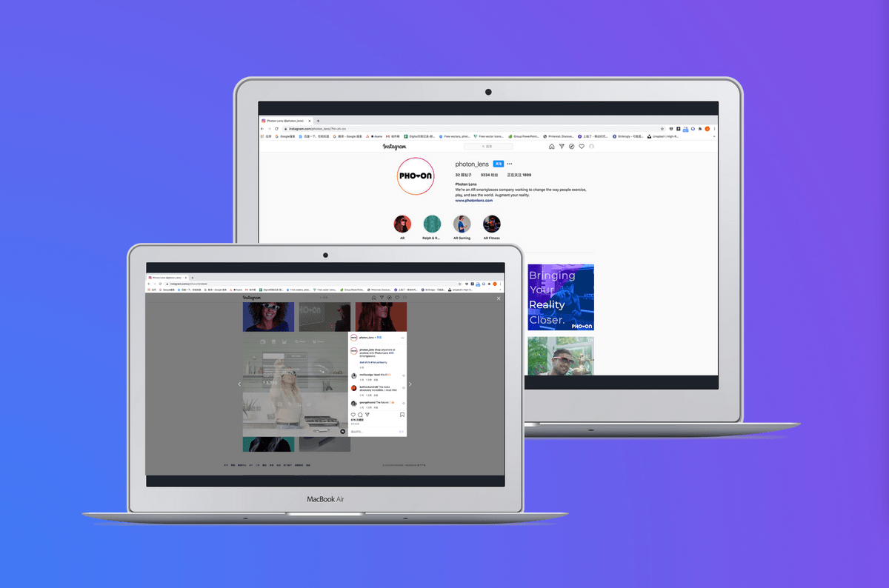Open Home icon on front laptop Instagram
Image resolution: width=889 pixels, height=588 pixels.
(x=374, y=298)
